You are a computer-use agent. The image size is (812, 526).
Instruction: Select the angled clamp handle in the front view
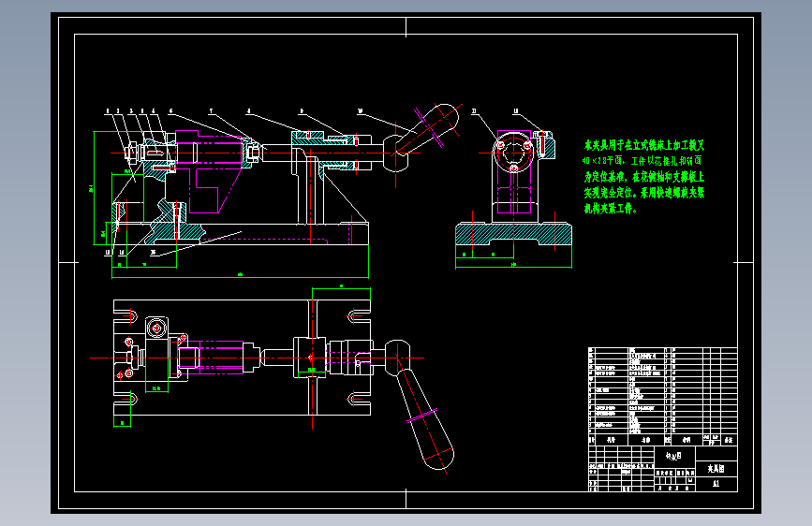coord(427,128)
